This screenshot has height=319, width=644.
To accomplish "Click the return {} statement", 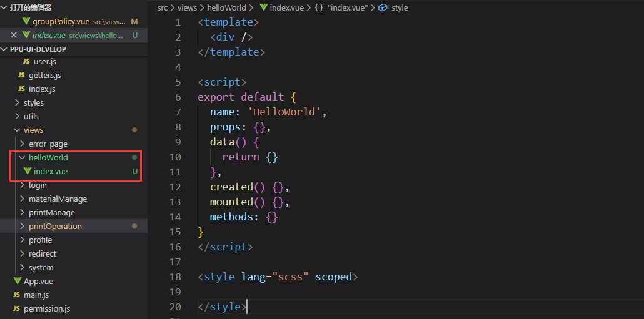I will click(x=250, y=157).
